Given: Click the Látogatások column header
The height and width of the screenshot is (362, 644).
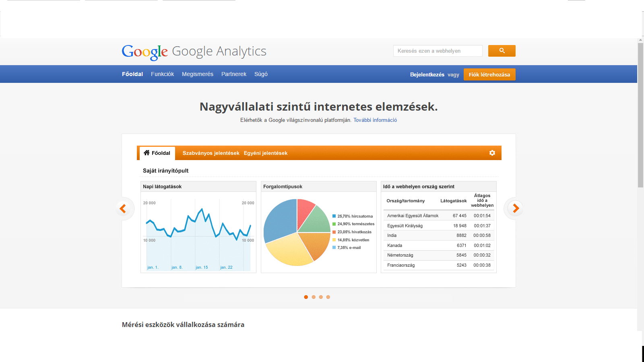Looking at the screenshot, I should point(453,201).
